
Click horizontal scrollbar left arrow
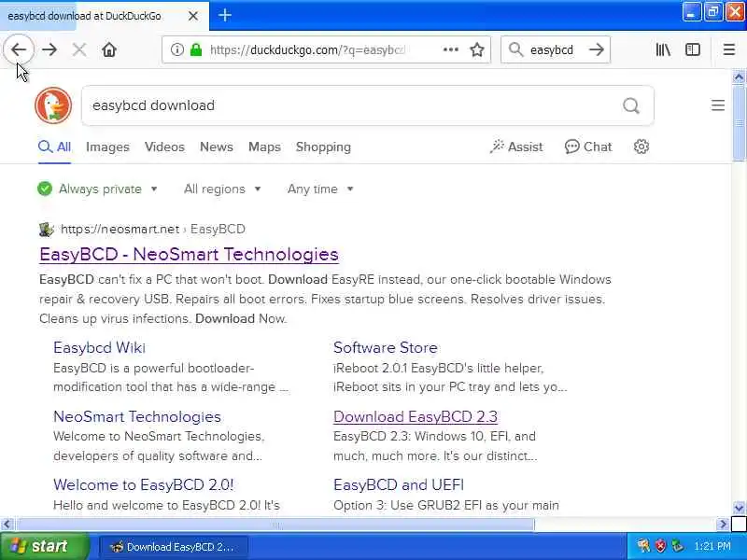[7, 525]
